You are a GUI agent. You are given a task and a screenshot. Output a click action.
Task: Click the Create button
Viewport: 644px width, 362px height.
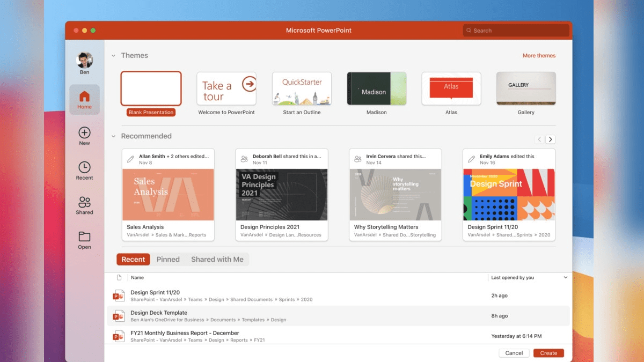(548, 353)
